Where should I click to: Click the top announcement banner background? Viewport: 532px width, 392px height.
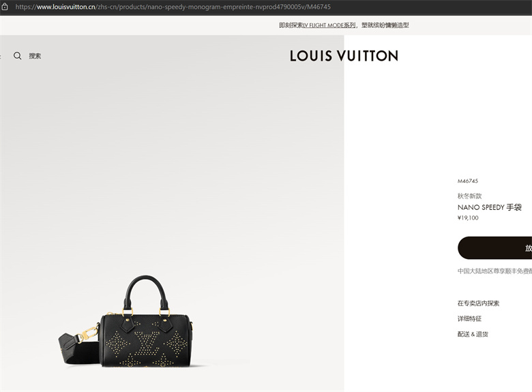click(x=136, y=25)
